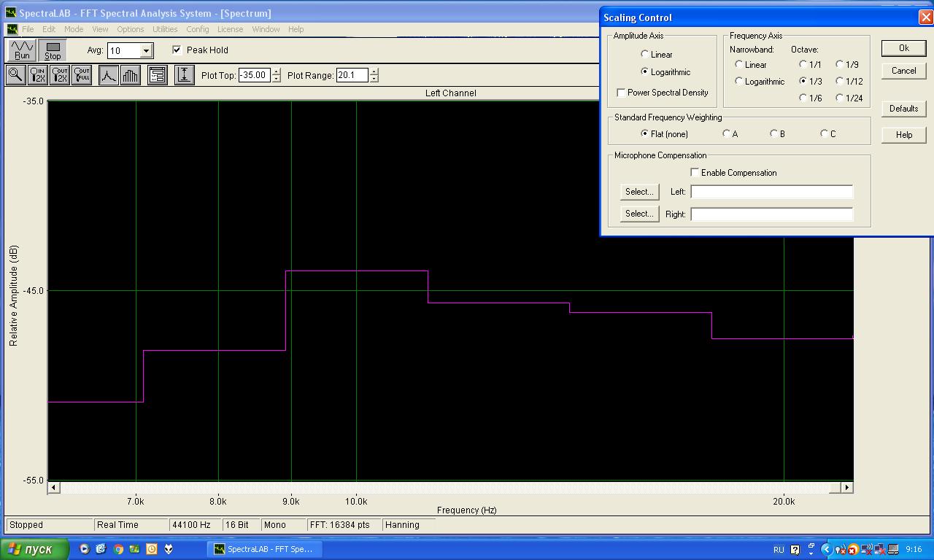Zoom out to full view
Viewport: 934px width, 560px height.
coord(82,75)
